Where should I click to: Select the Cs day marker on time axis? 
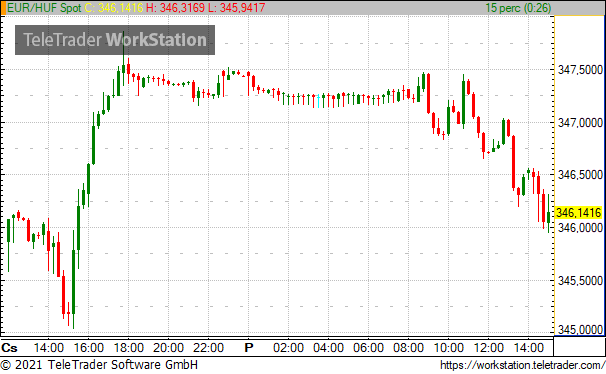9,348
